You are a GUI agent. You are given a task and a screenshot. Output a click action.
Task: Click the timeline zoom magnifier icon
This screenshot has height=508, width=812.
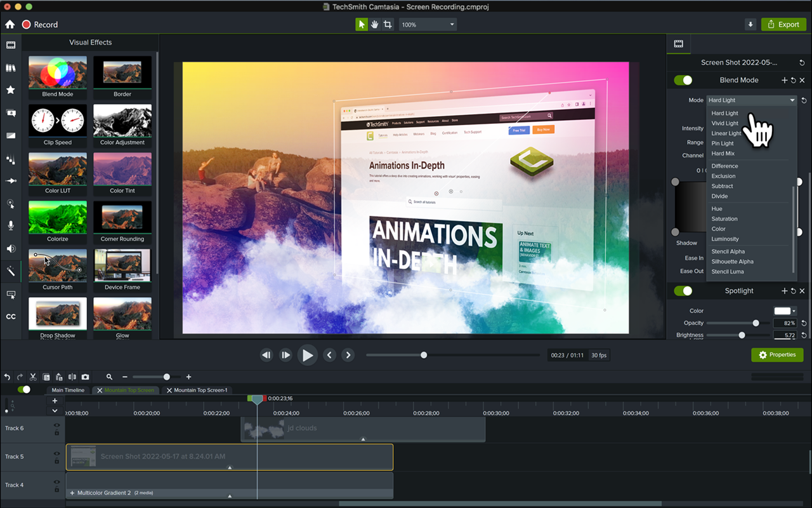[110, 377]
